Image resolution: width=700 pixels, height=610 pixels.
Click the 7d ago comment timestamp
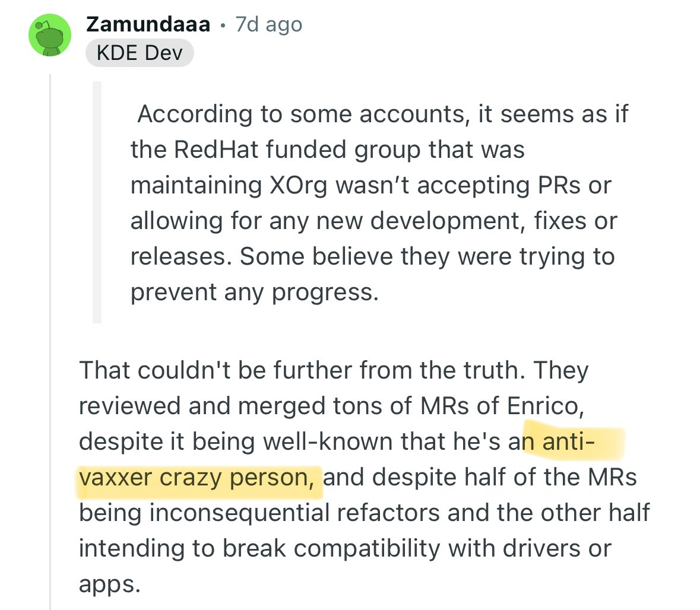point(269,24)
